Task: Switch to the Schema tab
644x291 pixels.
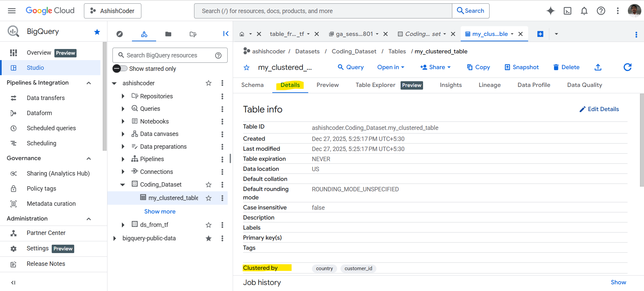Action: 252,85
